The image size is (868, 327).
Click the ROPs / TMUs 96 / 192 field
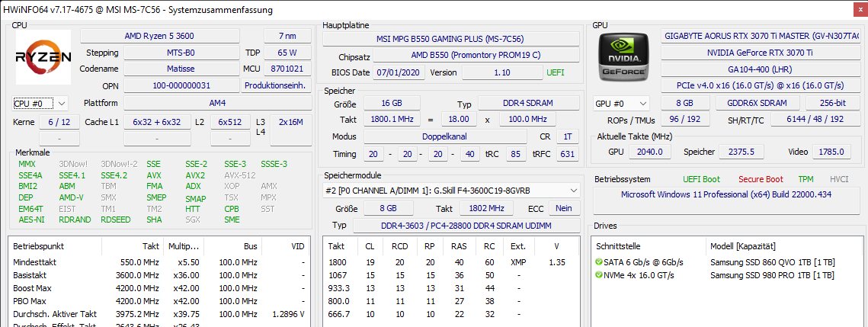tap(685, 120)
